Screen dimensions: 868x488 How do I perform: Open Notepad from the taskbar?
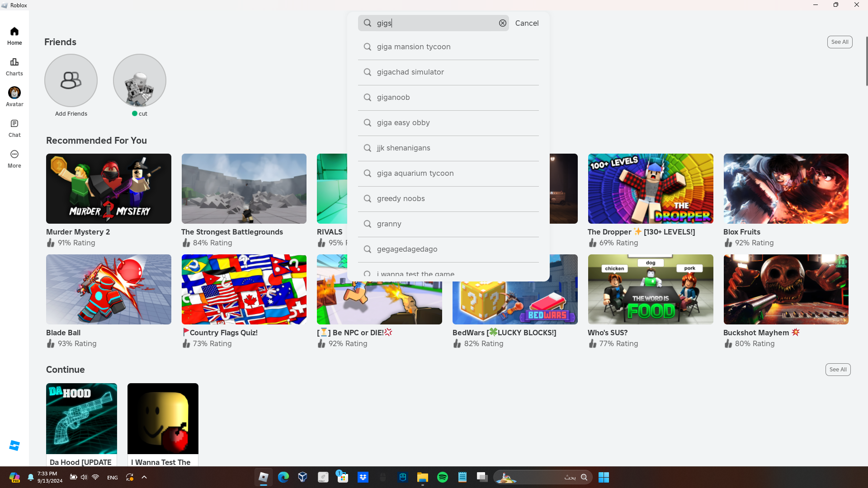[462, 477]
